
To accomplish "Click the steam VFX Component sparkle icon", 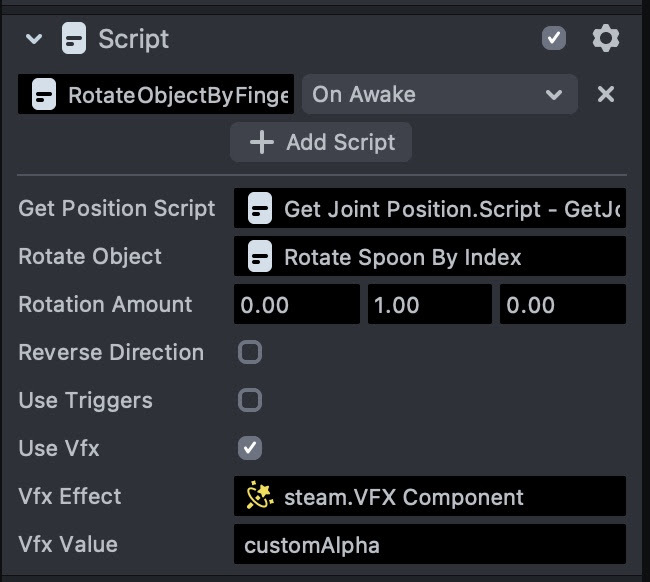I will tap(260, 497).
